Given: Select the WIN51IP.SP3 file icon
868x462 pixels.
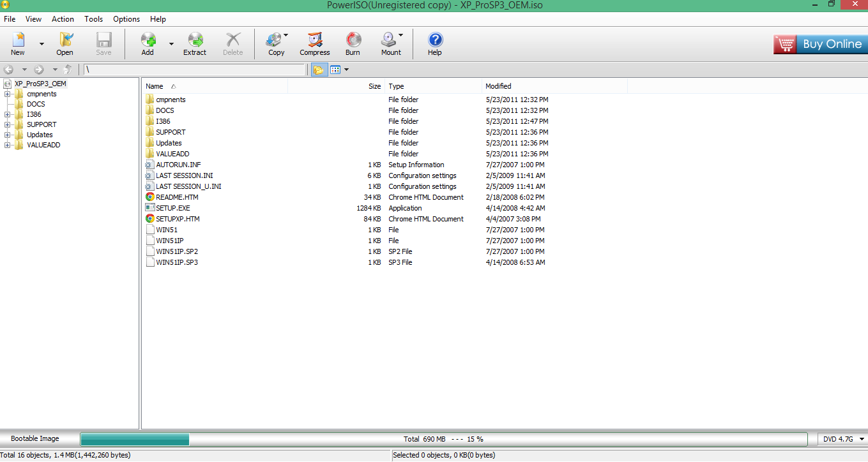Looking at the screenshot, I should pos(149,262).
